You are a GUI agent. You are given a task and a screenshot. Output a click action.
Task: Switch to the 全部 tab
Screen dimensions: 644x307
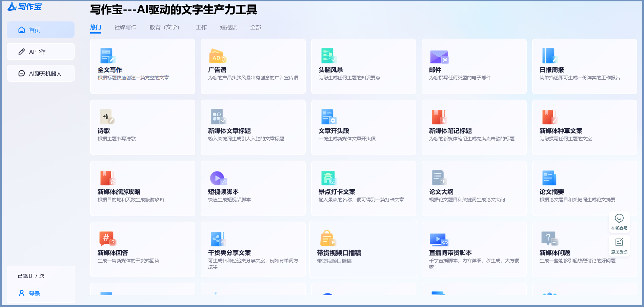point(256,27)
